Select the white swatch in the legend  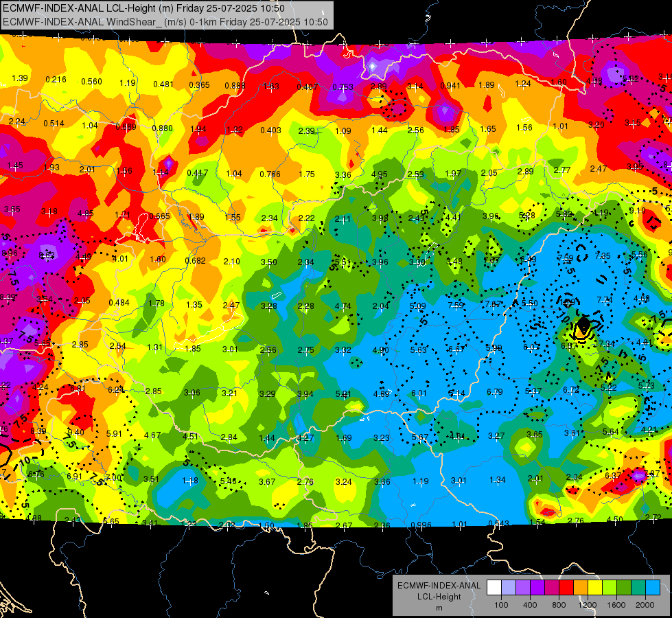point(494,588)
